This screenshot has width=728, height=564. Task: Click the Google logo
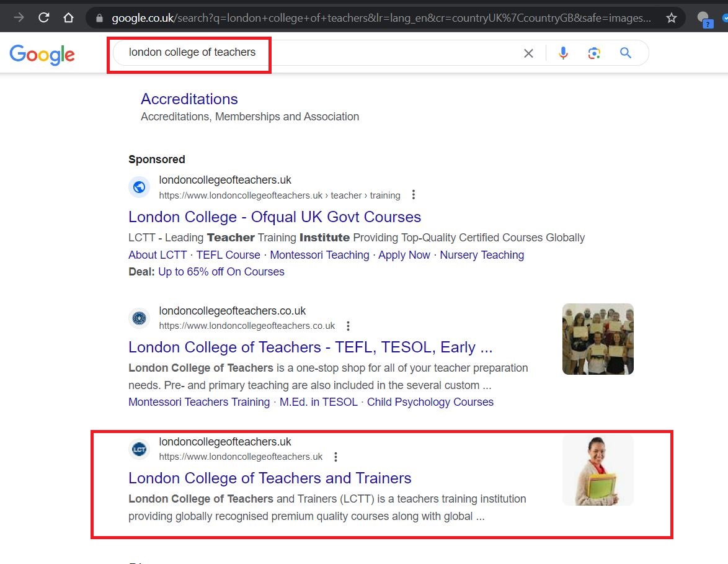tap(42, 55)
